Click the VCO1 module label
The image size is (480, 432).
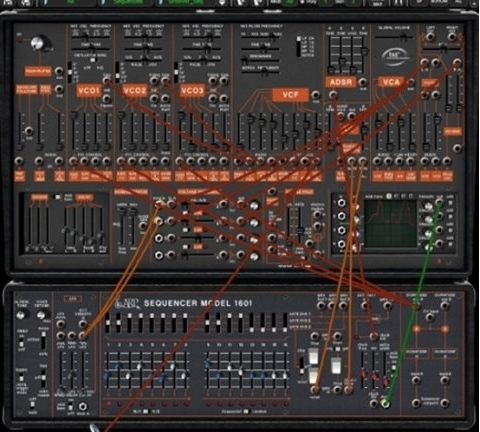click(x=89, y=91)
